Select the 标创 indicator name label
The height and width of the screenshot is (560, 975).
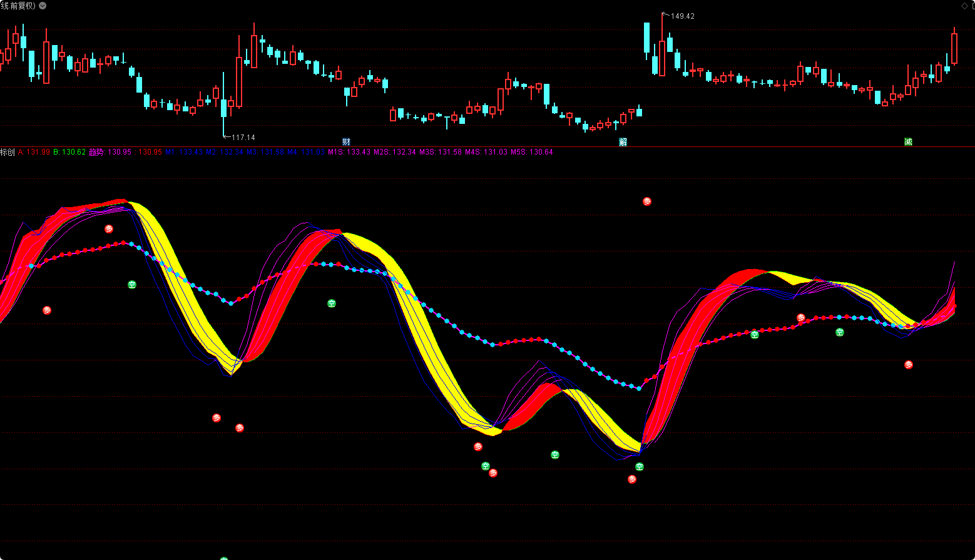point(8,152)
